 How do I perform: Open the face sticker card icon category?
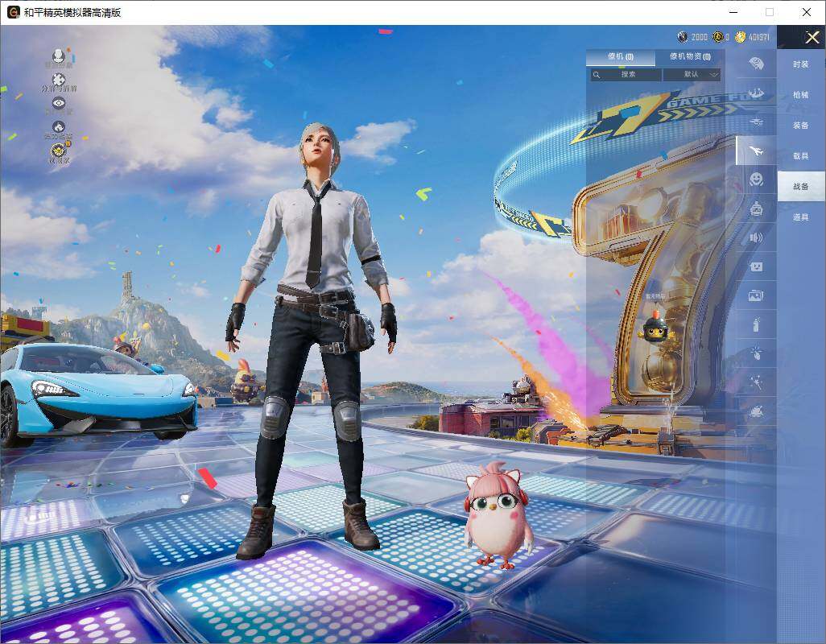[x=756, y=267]
